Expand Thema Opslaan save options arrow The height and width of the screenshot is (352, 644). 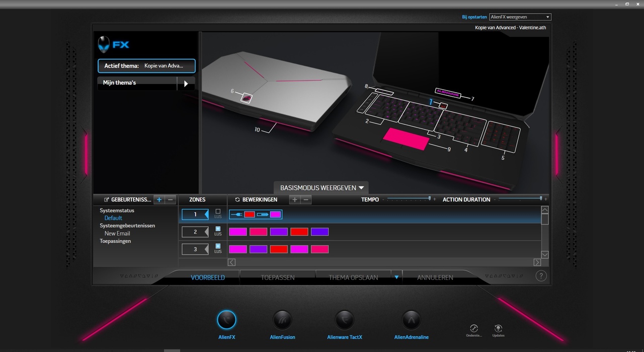pos(396,277)
